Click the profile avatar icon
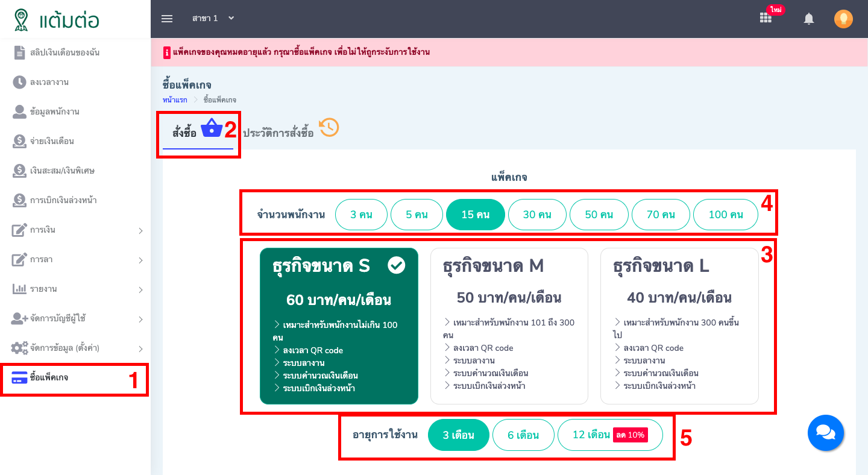 [843, 18]
